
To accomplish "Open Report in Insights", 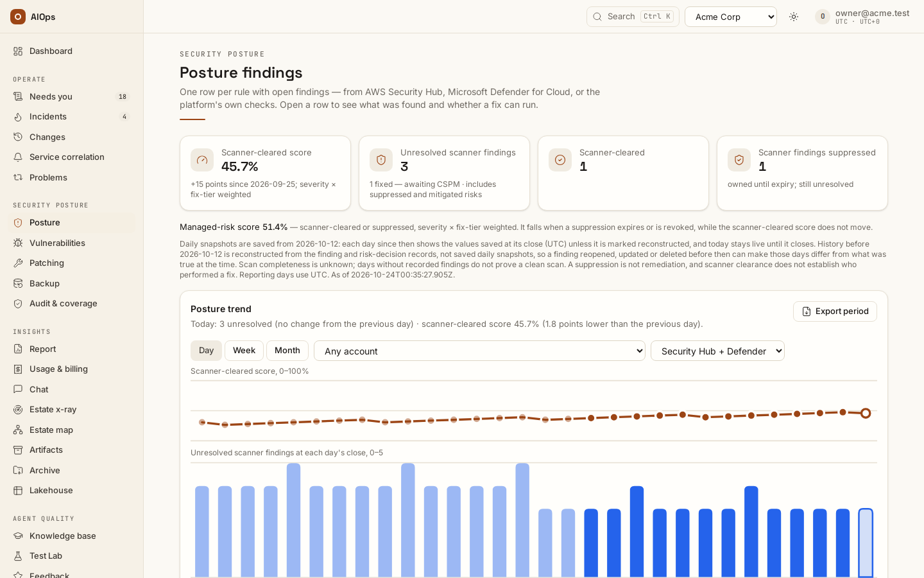I will pyautogui.click(x=71, y=349).
